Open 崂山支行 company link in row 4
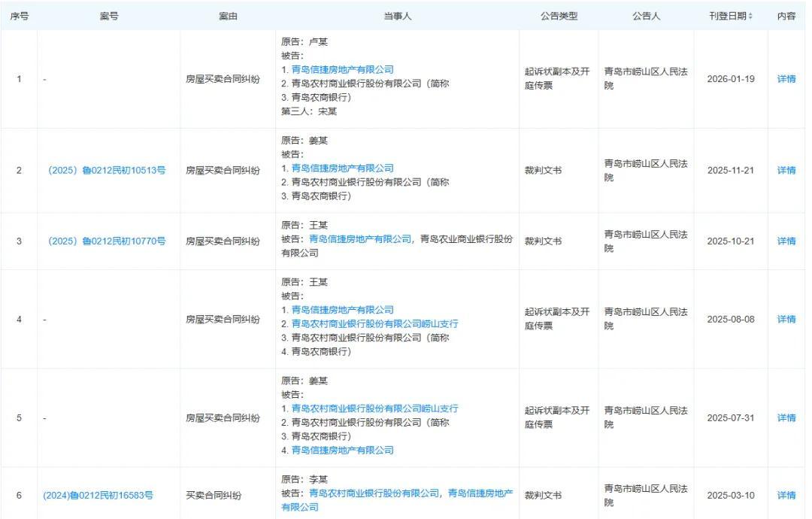 click(375, 323)
